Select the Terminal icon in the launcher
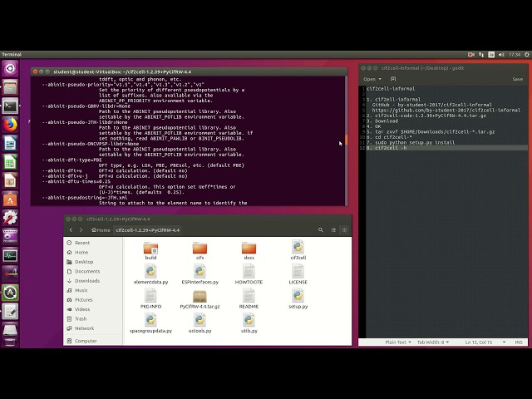 pos(10,106)
